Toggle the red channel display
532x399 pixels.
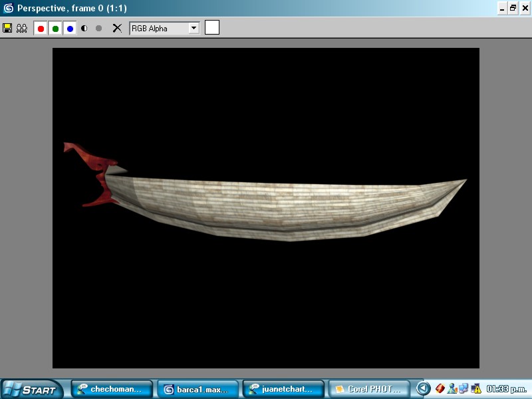click(x=41, y=29)
